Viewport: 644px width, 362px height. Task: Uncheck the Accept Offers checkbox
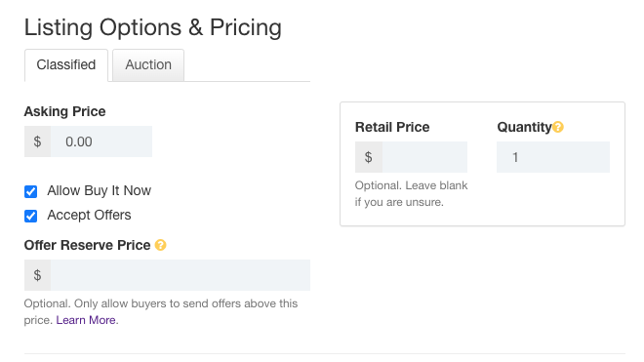point(31,216)
